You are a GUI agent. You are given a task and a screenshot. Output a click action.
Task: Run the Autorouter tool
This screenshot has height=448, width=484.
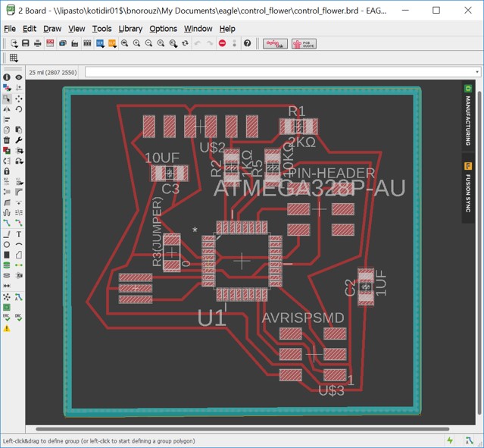point(19,297)
